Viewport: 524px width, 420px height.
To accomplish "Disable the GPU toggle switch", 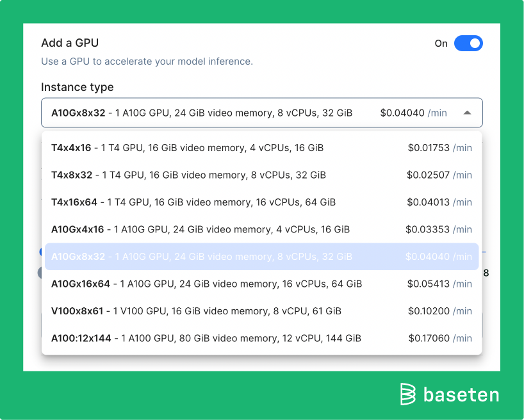I will [x=468, y=43].
